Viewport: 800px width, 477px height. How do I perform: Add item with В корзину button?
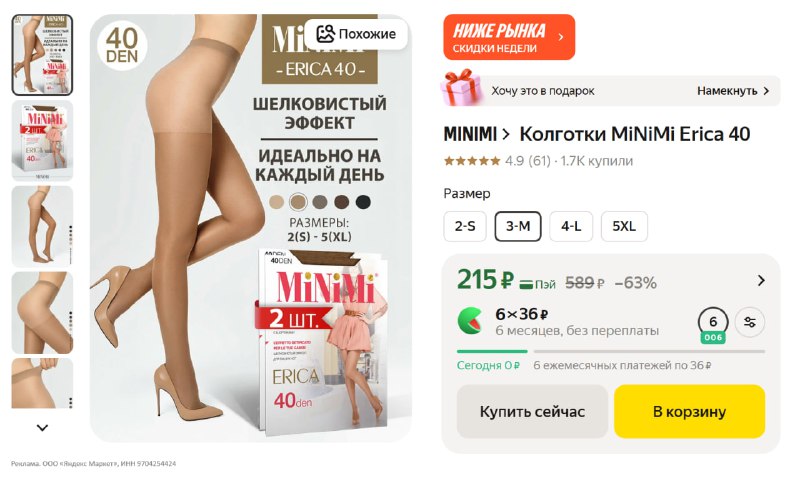pos(689,411)
